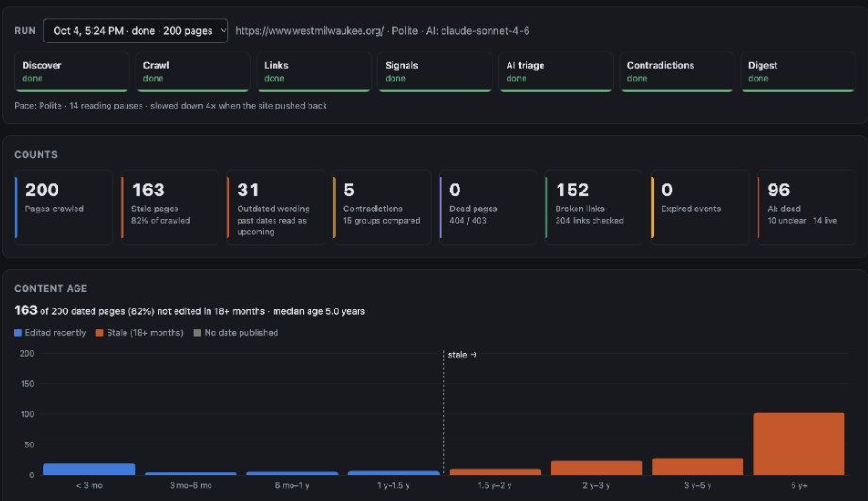Click the '5 y+' axis label
The width and height of the screenshot is (868, 501).
point(799,486)
